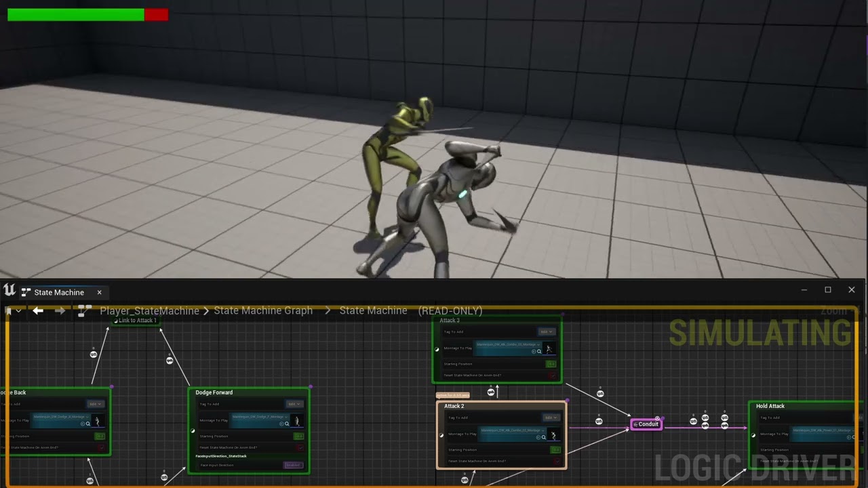Open the Edit dropdown in Attack 3 node

[547, 332]
